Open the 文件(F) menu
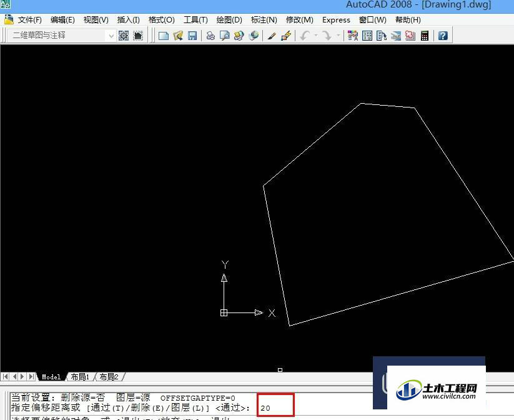 pyautogui.click(x=29, y=20)
